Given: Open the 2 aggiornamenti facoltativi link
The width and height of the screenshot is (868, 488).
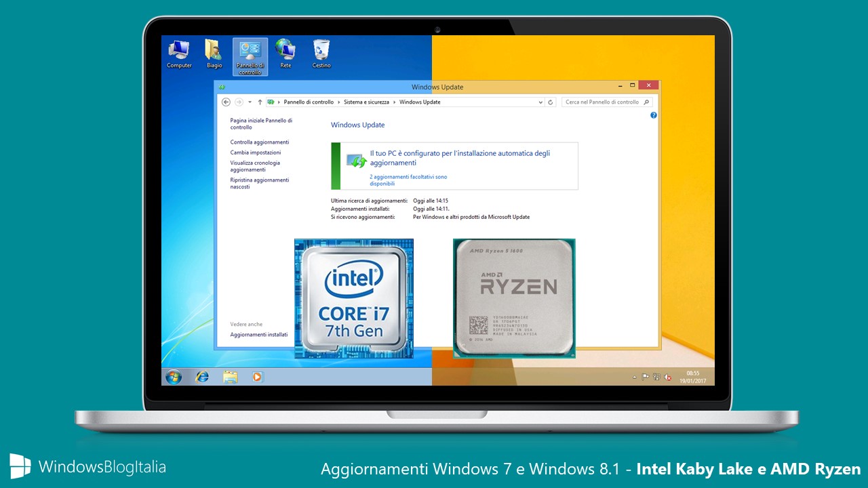Looking at the screenshot, I should click(408, 180).
